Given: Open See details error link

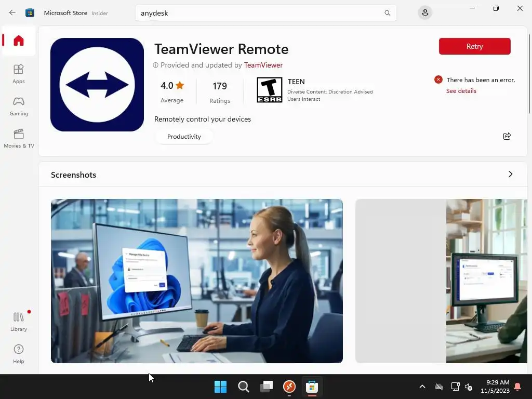Looking at the screenshot, I should coord(461,91).
